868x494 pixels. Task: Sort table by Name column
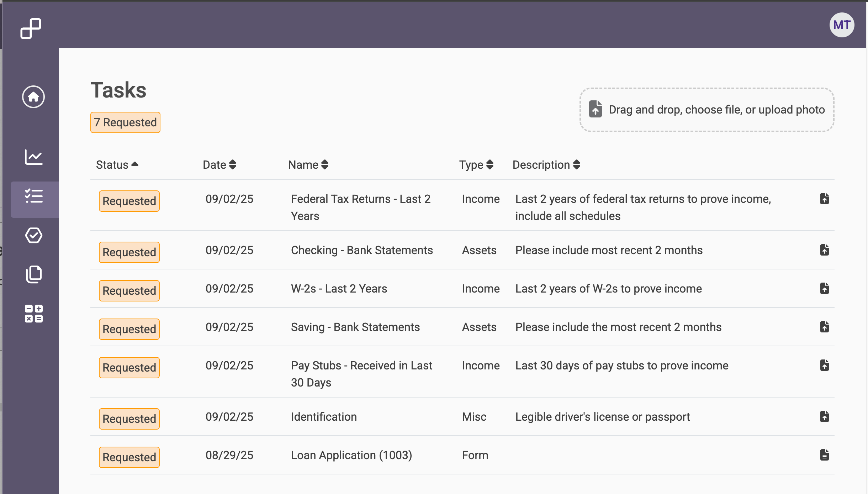click(308, 165)
